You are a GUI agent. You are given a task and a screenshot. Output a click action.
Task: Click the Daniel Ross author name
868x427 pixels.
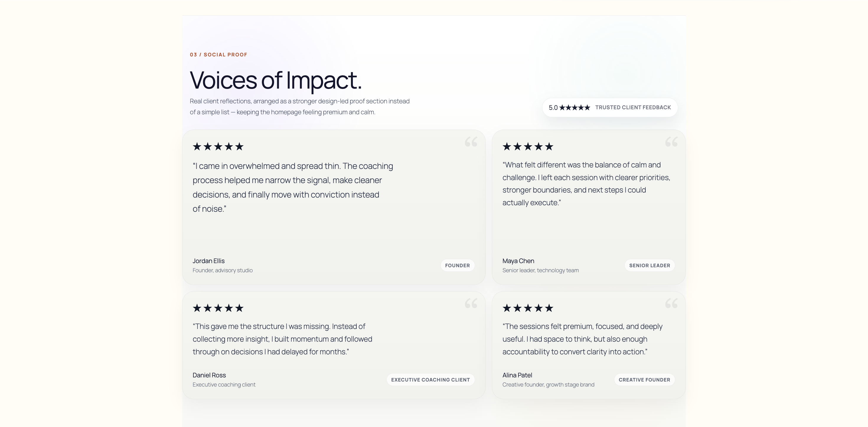point(209,375)
